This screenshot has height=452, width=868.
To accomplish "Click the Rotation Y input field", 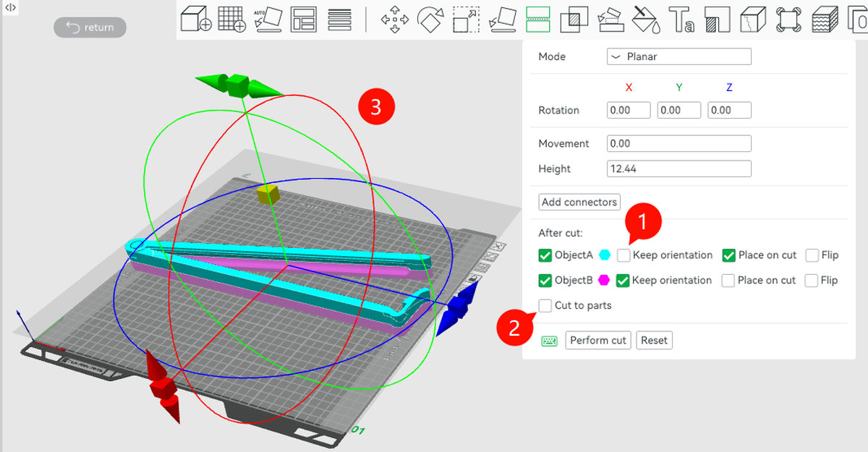I will 679,110.
